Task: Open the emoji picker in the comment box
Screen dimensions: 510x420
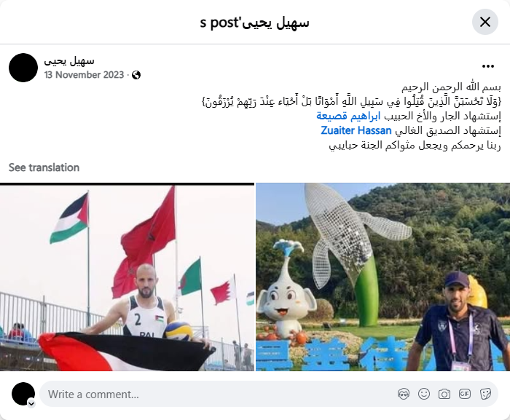Action: (424, 394)
